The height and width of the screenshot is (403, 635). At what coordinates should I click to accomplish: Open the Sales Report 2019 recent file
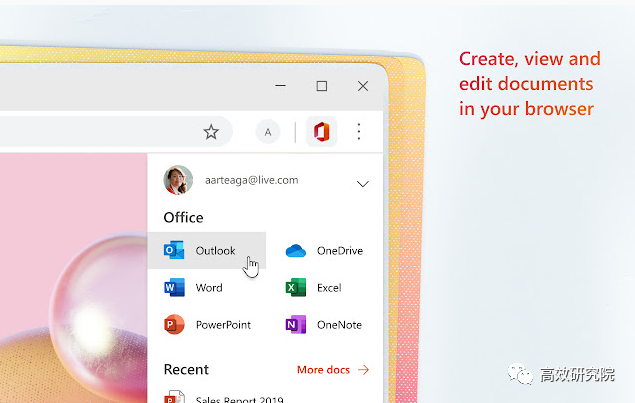pos(224,398)
